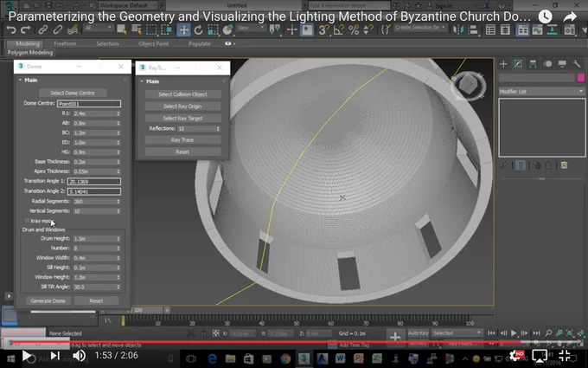Click the magenta object color swatch
Viewport: 588px width, 368px height.
point(581,78)
